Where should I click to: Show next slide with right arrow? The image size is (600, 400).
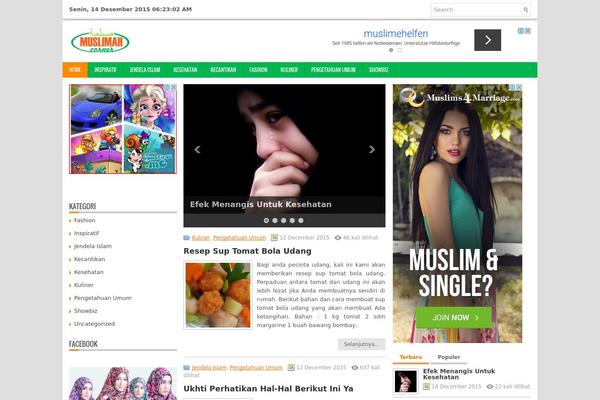(x=372, y=150)
